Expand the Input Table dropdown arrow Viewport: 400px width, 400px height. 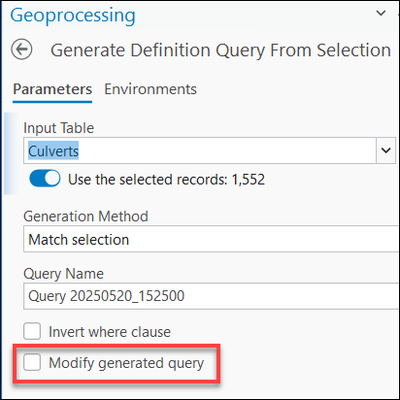[386, 151]
